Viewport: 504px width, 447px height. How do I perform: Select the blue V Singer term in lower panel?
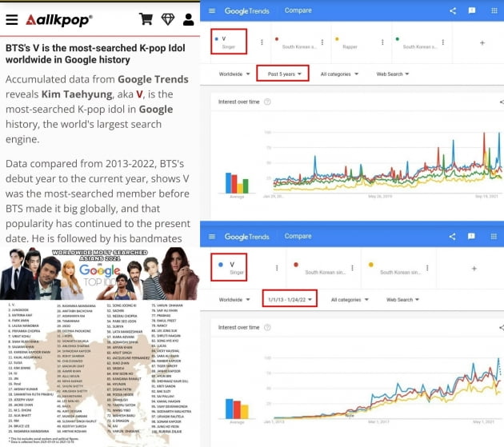point(229,267)
